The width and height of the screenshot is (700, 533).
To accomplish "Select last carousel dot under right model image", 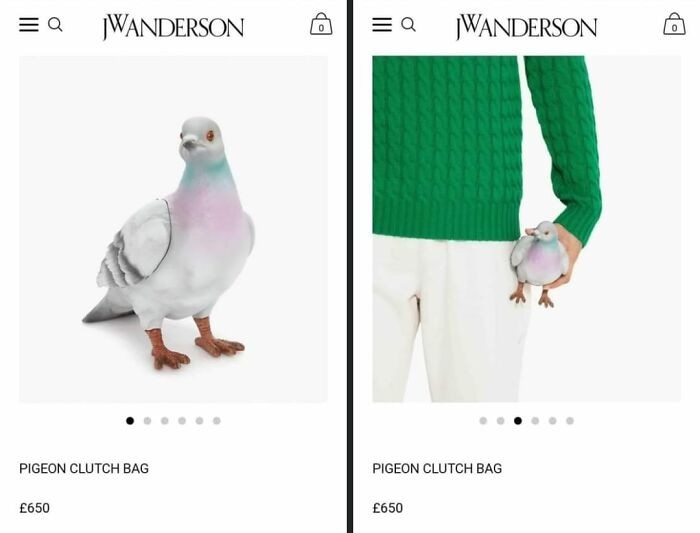I will [570, 421].
